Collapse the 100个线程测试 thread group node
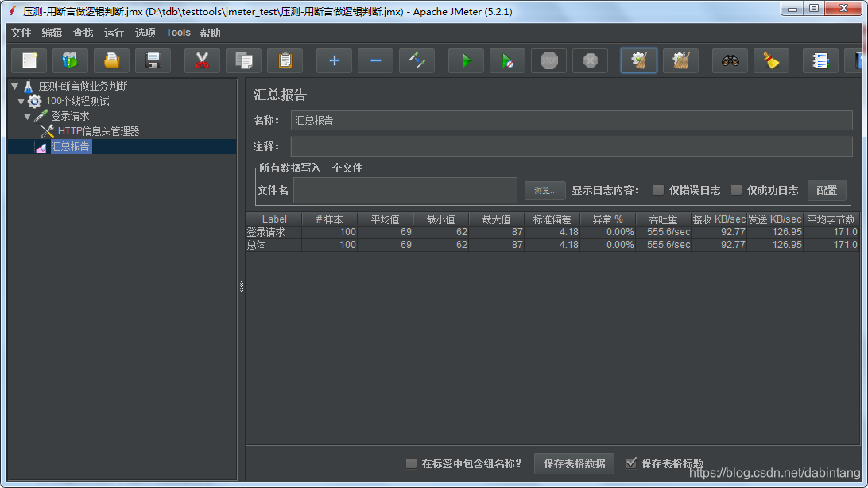 coord(21,101)
